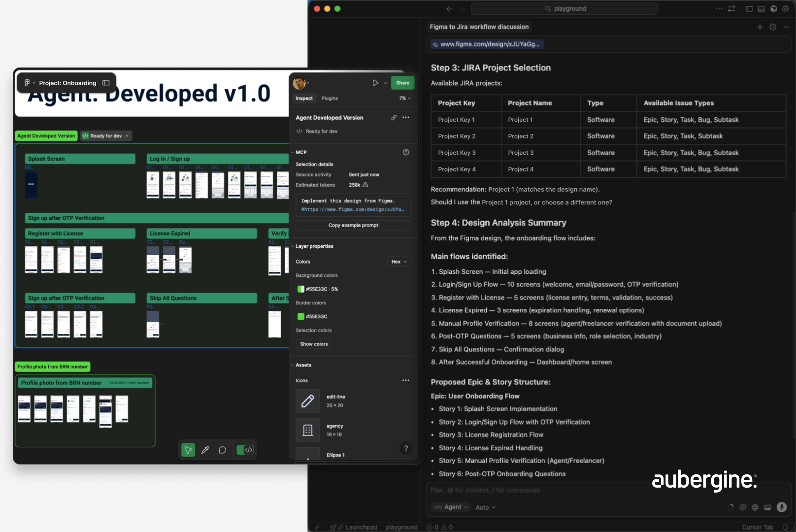796x532 pixels.
Task: Click the token warning triangle icon
Action: (365, 185)
